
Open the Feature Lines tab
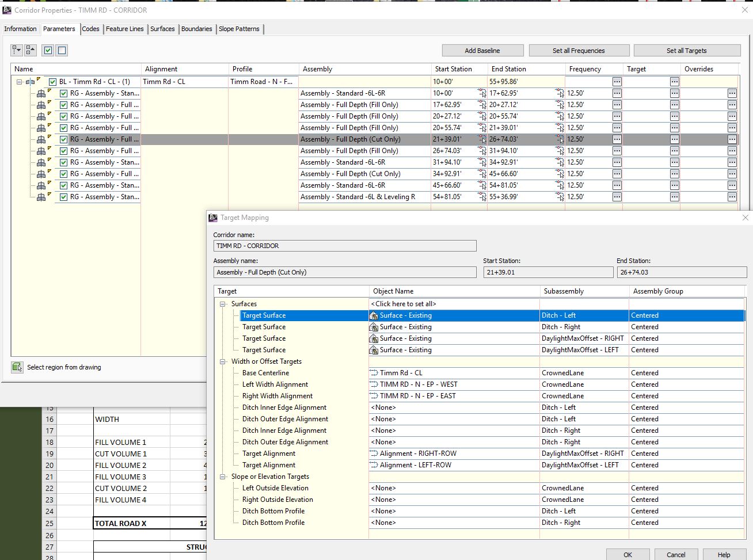point(125,29)
